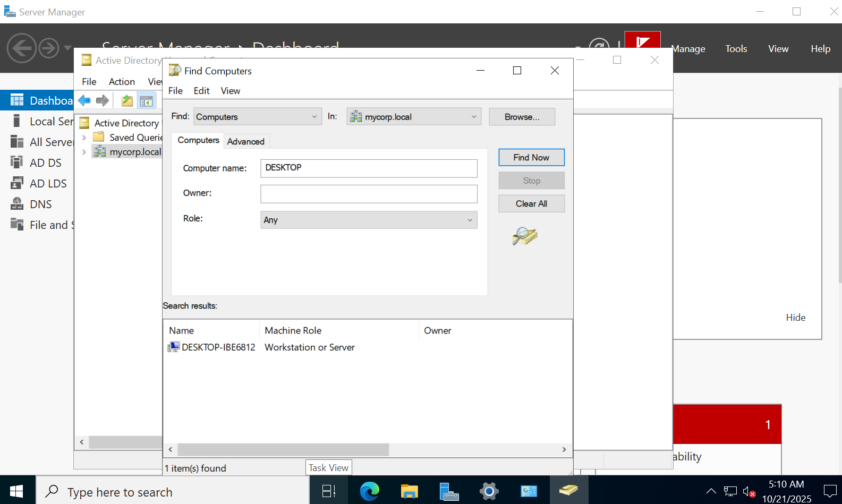Open the In domain dropdown mycorp.local

(414, 117)
